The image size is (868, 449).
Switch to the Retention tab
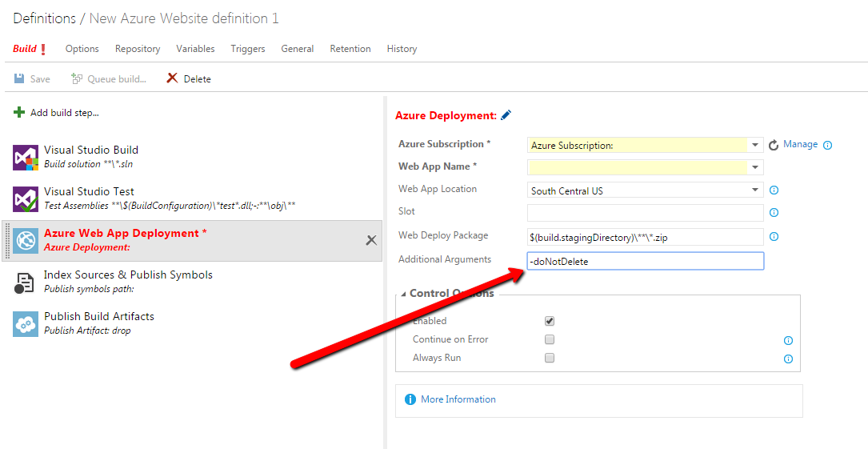[x=350, y=49]
